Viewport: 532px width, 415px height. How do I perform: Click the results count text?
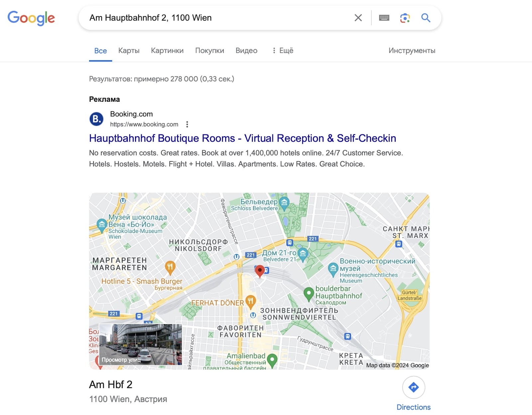point(162,79)
